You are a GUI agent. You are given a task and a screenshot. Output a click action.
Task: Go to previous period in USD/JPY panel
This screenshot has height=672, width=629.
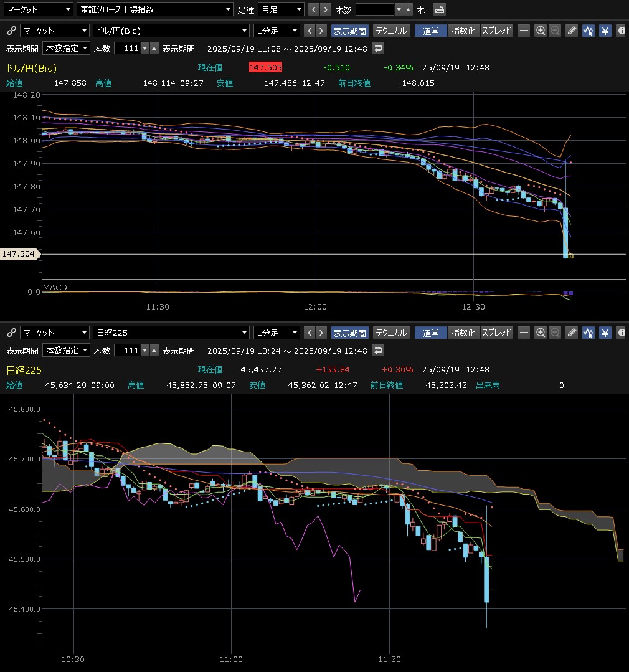coord(310,31)
